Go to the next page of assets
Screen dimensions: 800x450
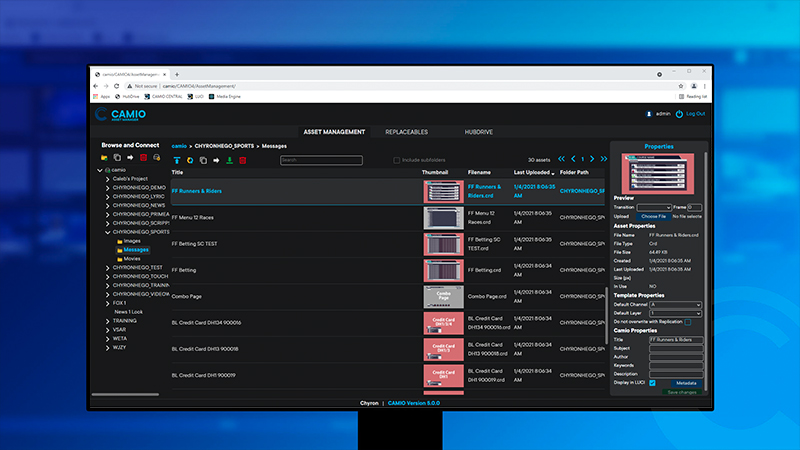(592, 159)
